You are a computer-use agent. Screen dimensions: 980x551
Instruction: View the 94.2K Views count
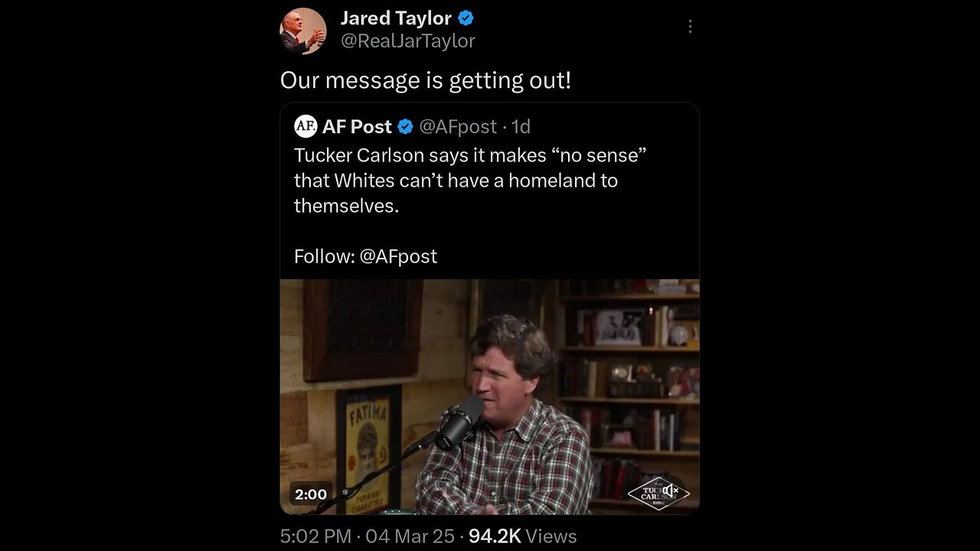522,536
